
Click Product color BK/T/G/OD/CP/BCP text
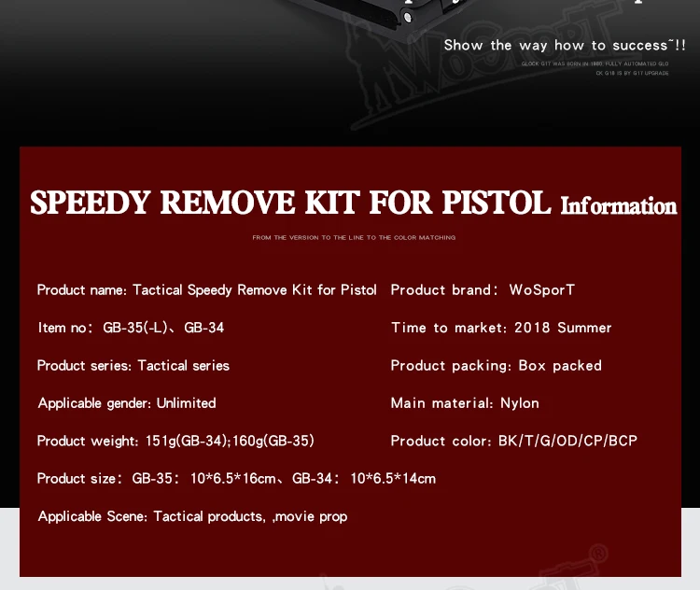(x=514, y=442)
